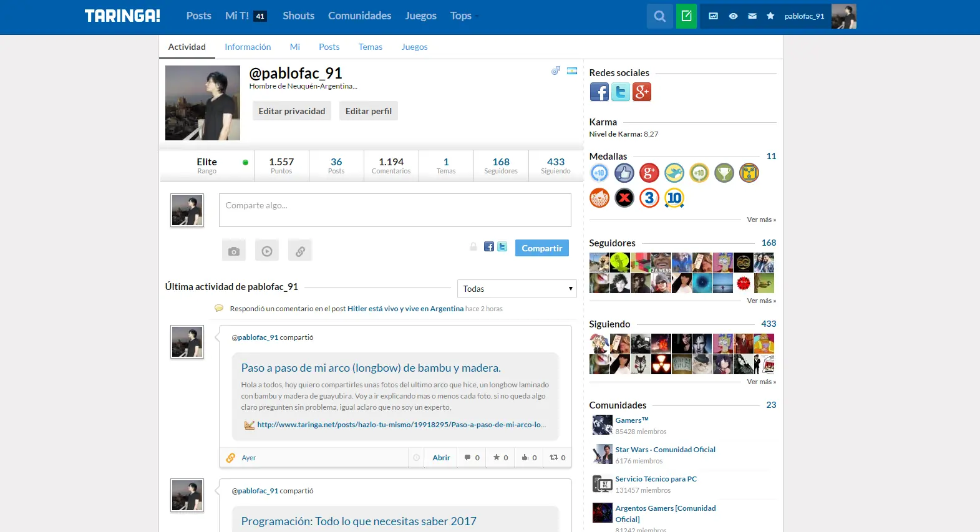Open the Twitter social network icon
The image size is (980, 532).
tap(621, 92)
